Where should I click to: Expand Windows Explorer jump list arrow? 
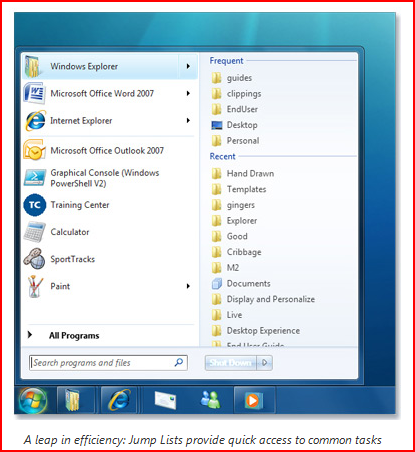pyautogui.click(x=188, y=66)
